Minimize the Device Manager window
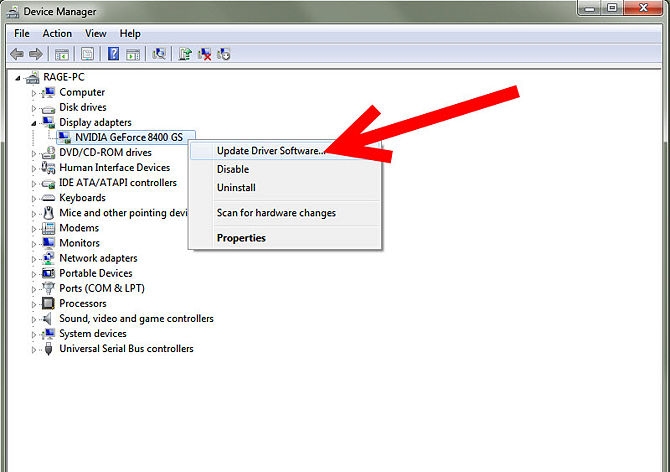670x472 pixels. 591,7
